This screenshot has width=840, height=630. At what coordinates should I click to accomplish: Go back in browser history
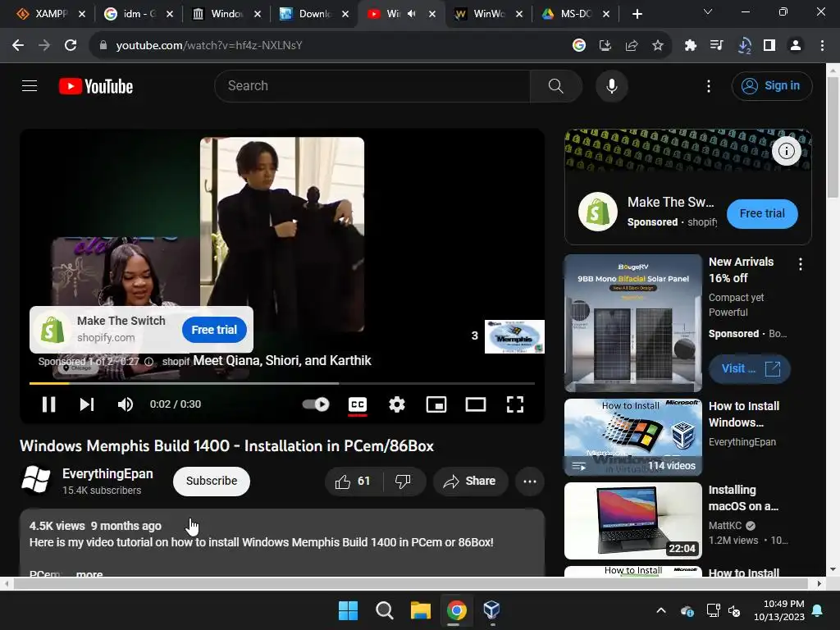tap(18, 46)
